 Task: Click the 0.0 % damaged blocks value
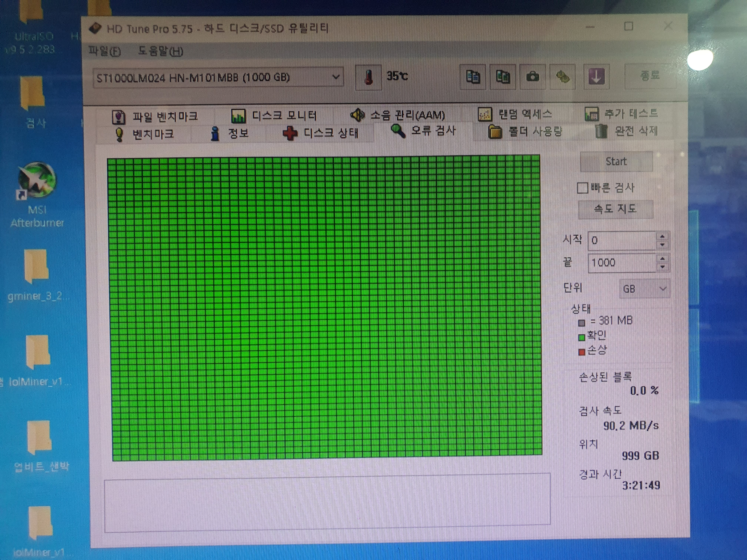pos(644,391)
